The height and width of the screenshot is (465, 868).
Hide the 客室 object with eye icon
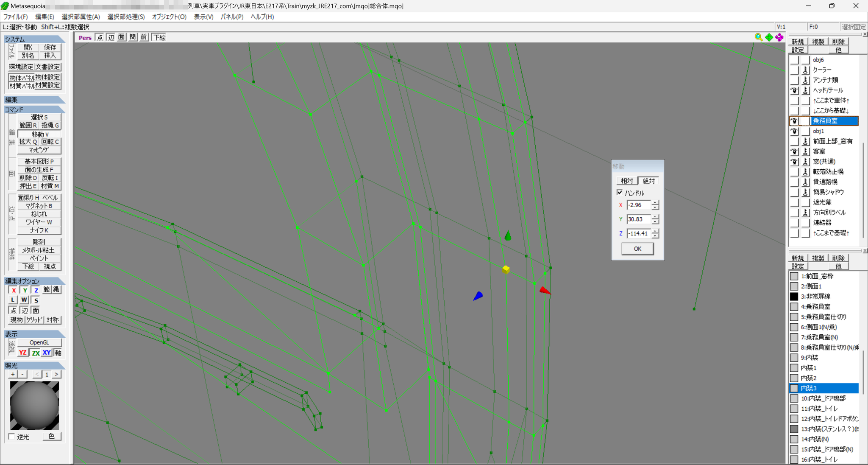click(x=794, y=151)
